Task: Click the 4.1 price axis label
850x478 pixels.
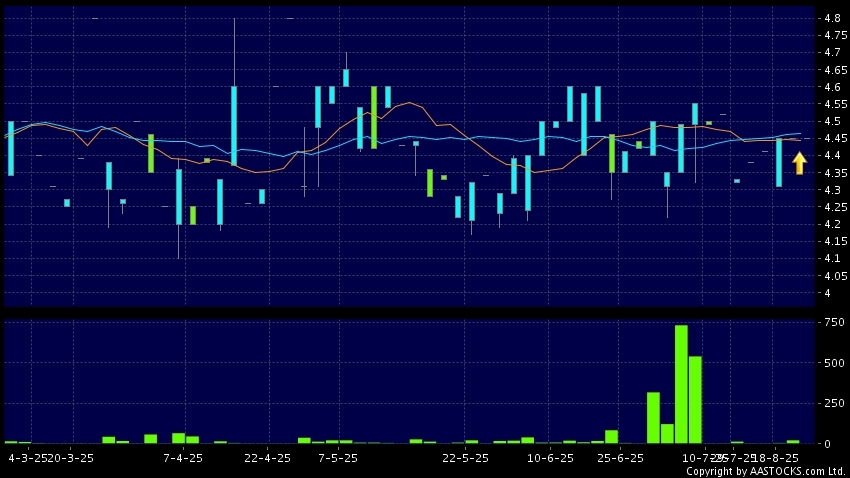Action: 832,259
